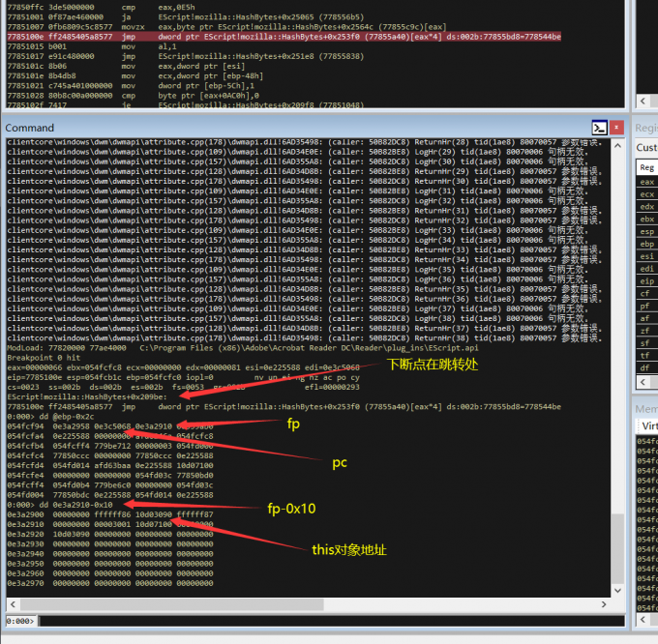
Task: Click the disassembly pane scroll left arrow
Action: [x=643, y=101]
